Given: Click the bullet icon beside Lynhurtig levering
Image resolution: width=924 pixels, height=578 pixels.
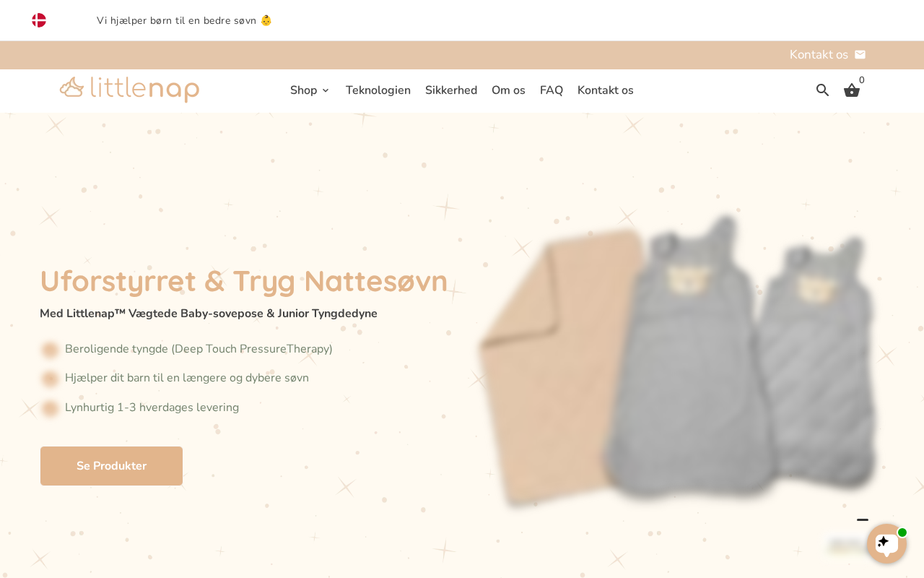Looking at the screenshot, I should tap(50, 408).
